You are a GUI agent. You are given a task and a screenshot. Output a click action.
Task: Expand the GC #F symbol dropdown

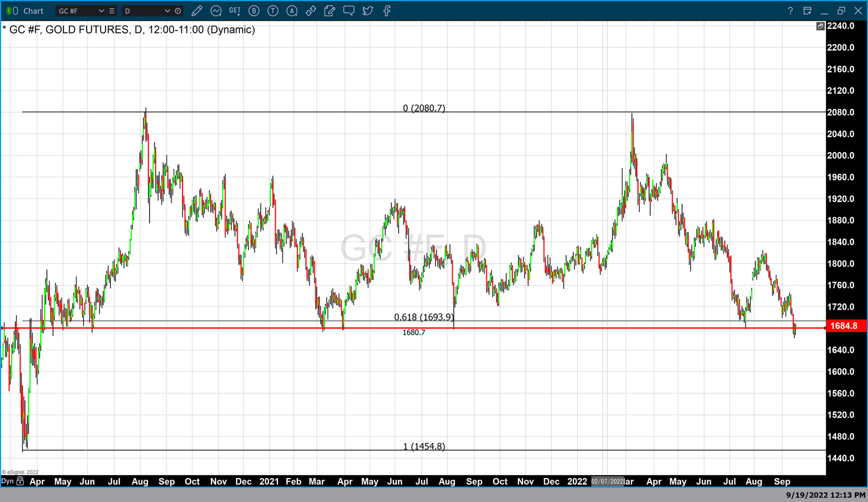pyautogui.click(x=101, y=11)
